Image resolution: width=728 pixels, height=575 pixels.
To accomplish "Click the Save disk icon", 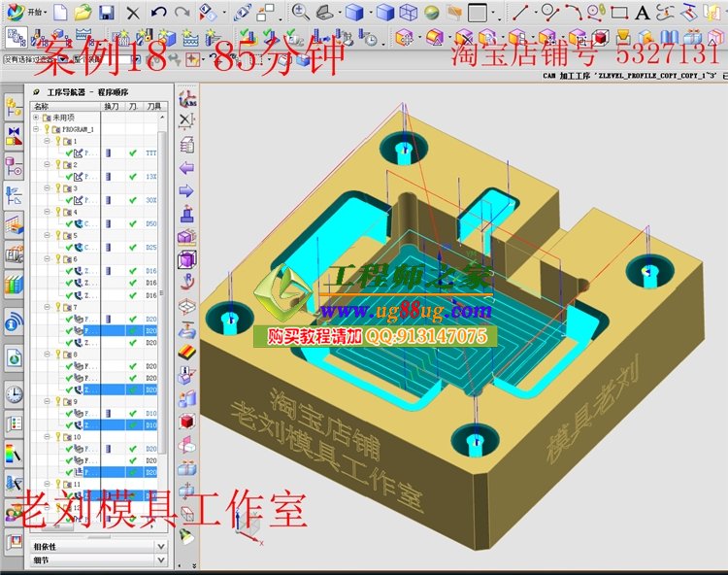I will pyautogui.click(x=106, y=13).
